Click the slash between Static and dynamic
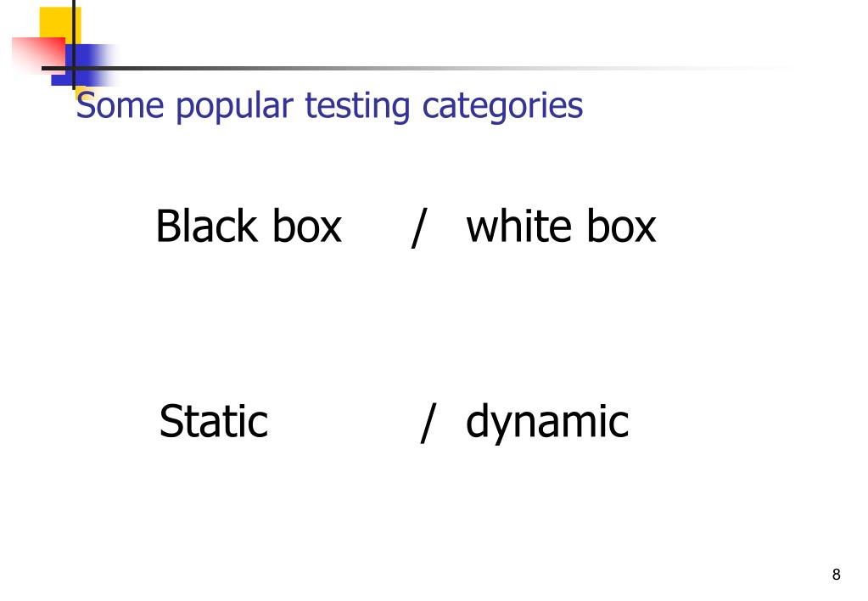This screenshot has height=601, width=868. click(x=428, y=424)
